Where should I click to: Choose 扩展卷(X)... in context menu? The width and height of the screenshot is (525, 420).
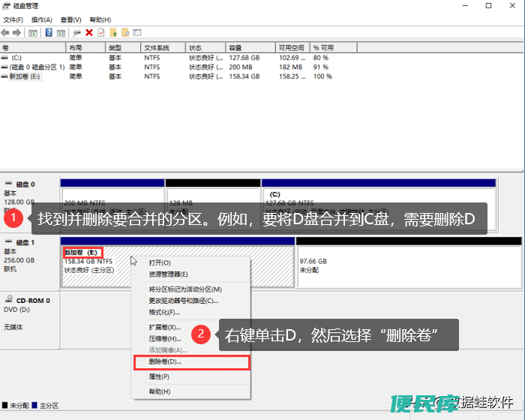(165, 327)
